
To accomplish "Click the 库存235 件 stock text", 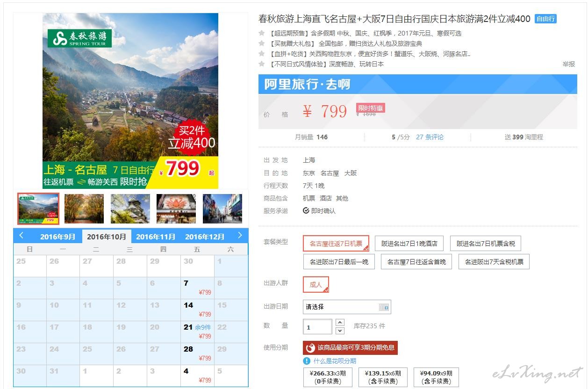I will [369, 326].
